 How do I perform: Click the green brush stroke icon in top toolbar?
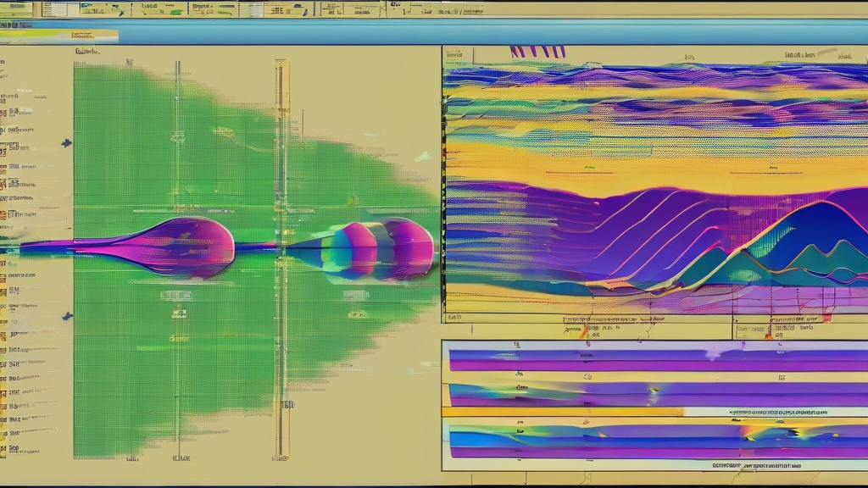click(x=176, y=12)
